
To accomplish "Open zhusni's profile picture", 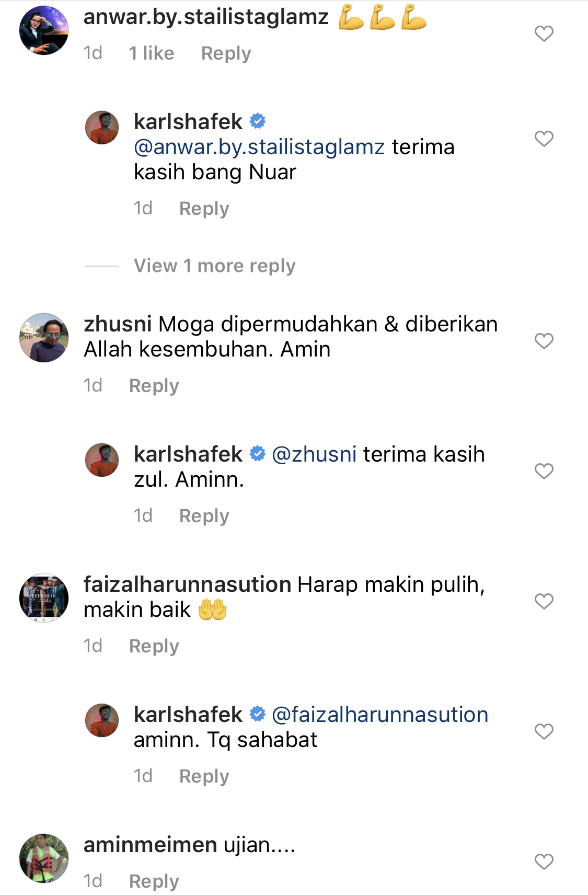I will point(44,338).
